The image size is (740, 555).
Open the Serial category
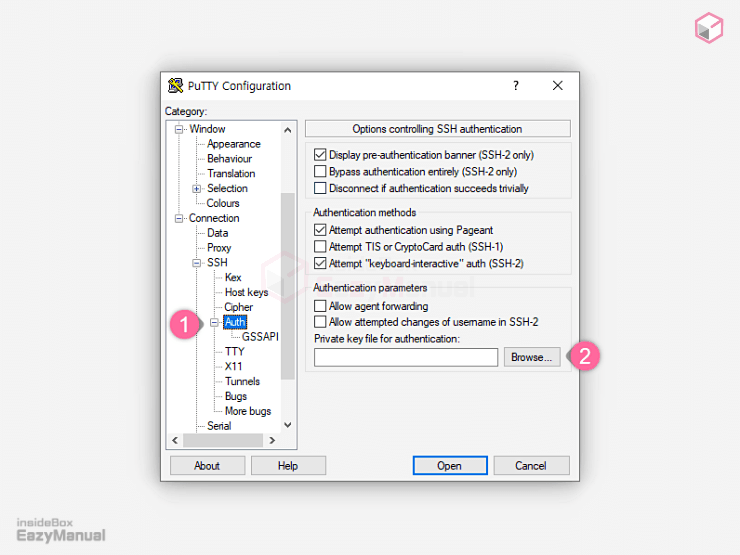[219, 426]
